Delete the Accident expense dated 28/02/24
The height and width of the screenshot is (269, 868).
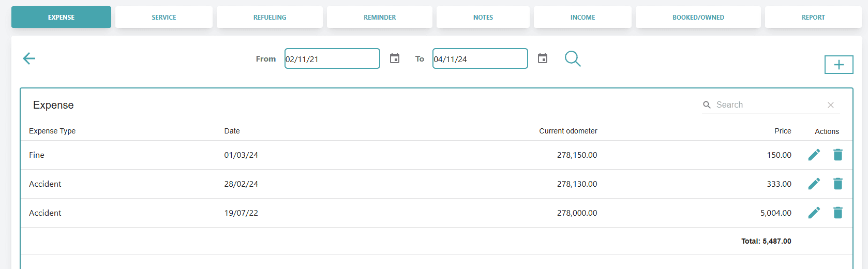coord(838,184)
